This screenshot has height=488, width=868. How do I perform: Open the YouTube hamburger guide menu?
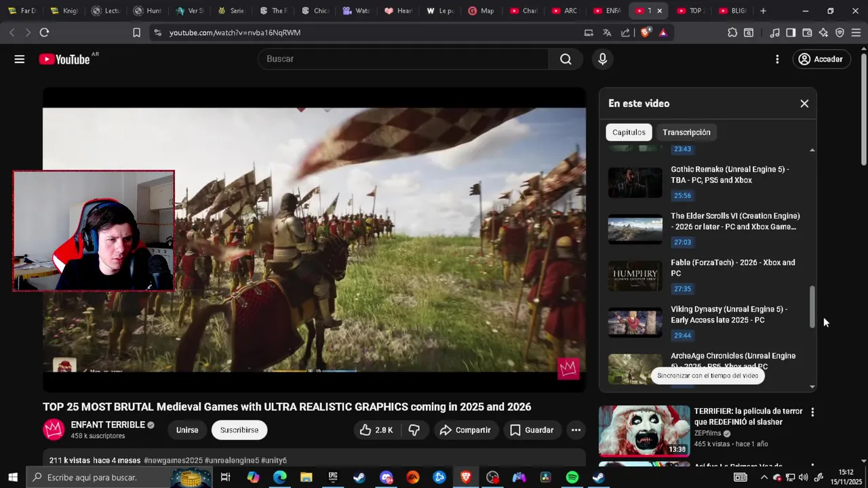click(x=20, y=59)
